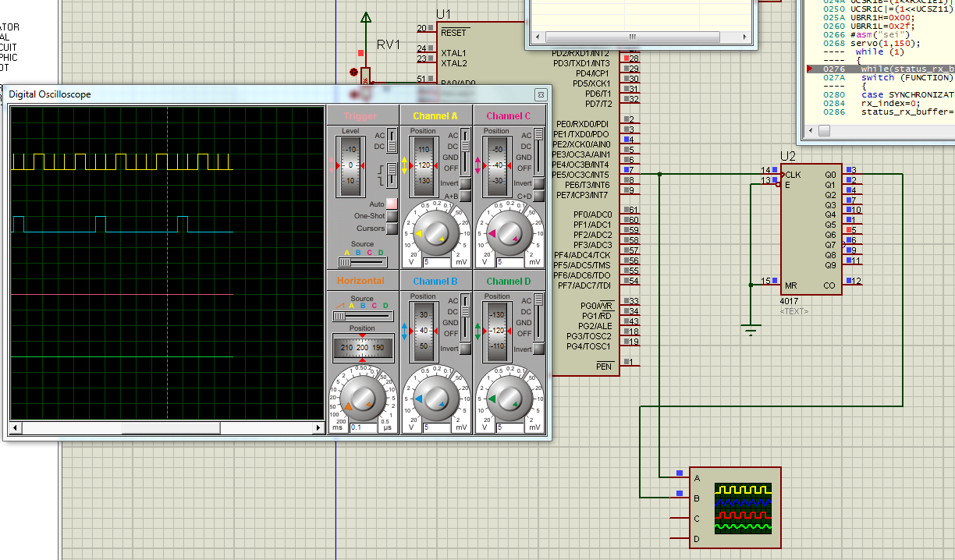Toggle Invert for Channel D

[539, 349]
